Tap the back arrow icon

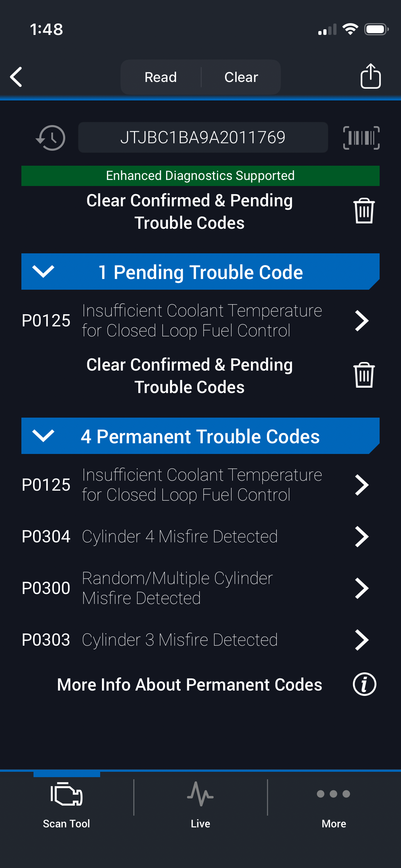point(16,77)
